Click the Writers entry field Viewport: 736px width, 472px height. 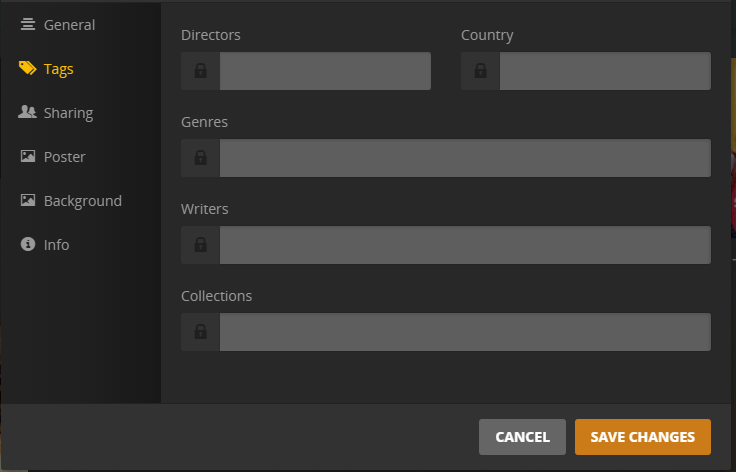coord(465,245)
